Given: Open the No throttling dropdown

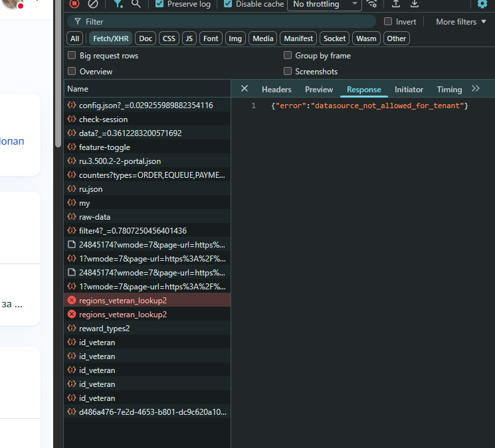Looking at the screenshot, I should 324,4.
